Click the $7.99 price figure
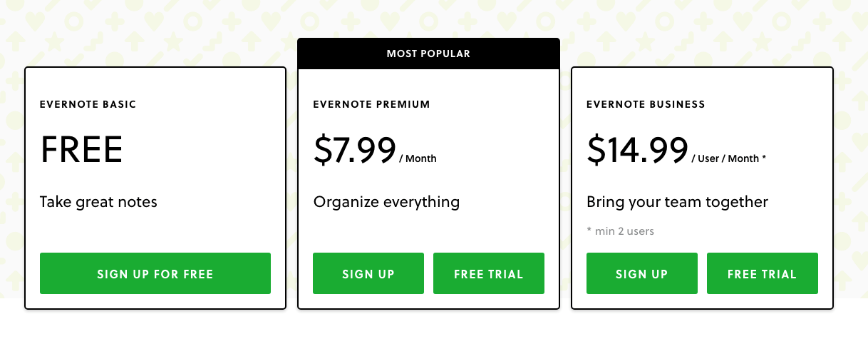Screen dimensions: 868x339 pyautogui.click(x=355, y=150)
